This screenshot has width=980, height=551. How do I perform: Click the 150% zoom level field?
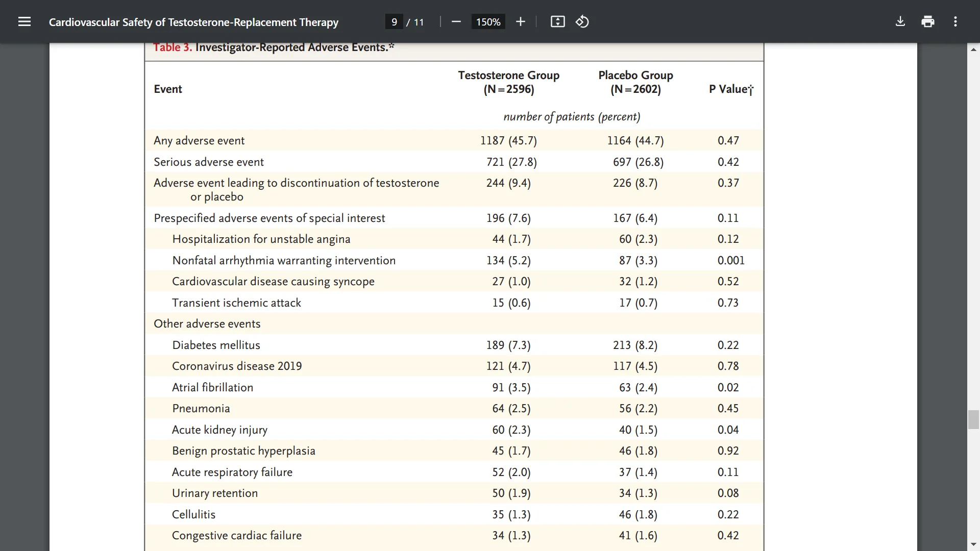488,22
